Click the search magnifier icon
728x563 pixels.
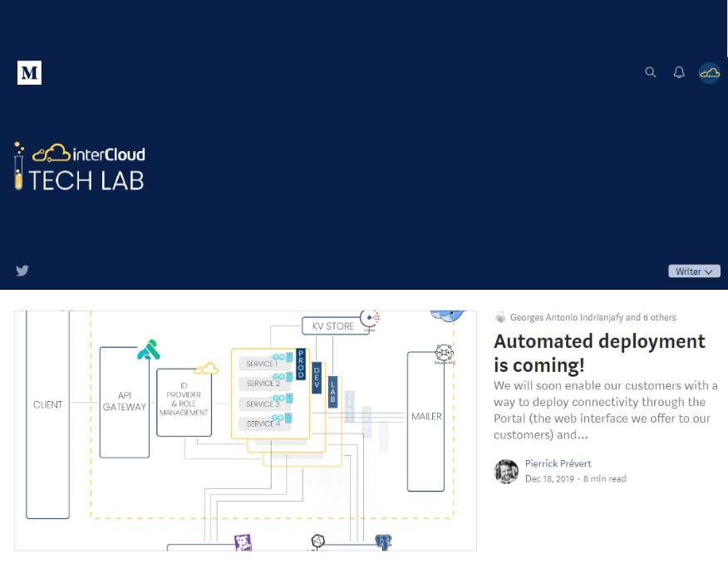(x=651, y=72)
